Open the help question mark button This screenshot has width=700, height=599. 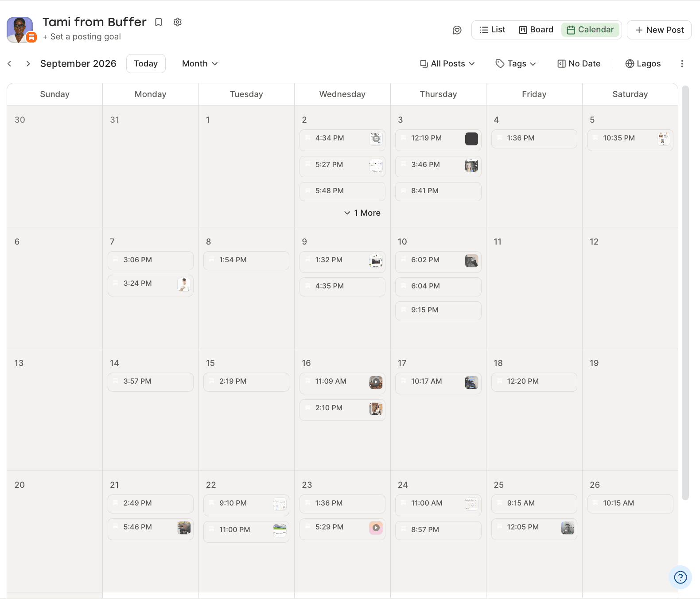coord(680,577)
